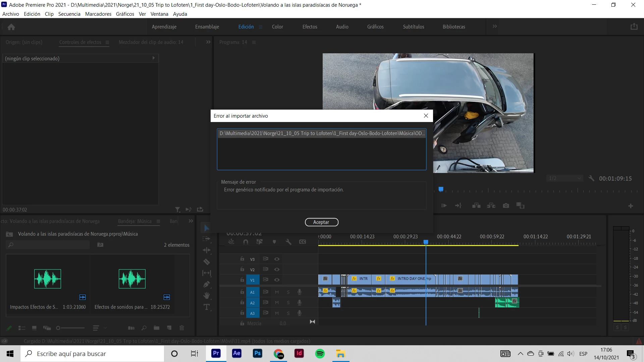
Task: Click the Aceptar button in the error dialog
Action: coord(321,222)
